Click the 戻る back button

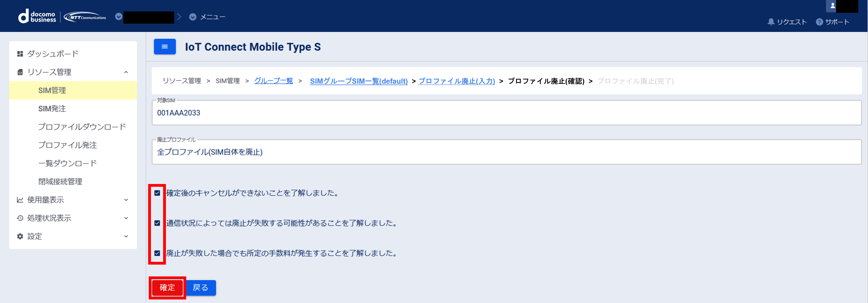[x=200, y=287]
